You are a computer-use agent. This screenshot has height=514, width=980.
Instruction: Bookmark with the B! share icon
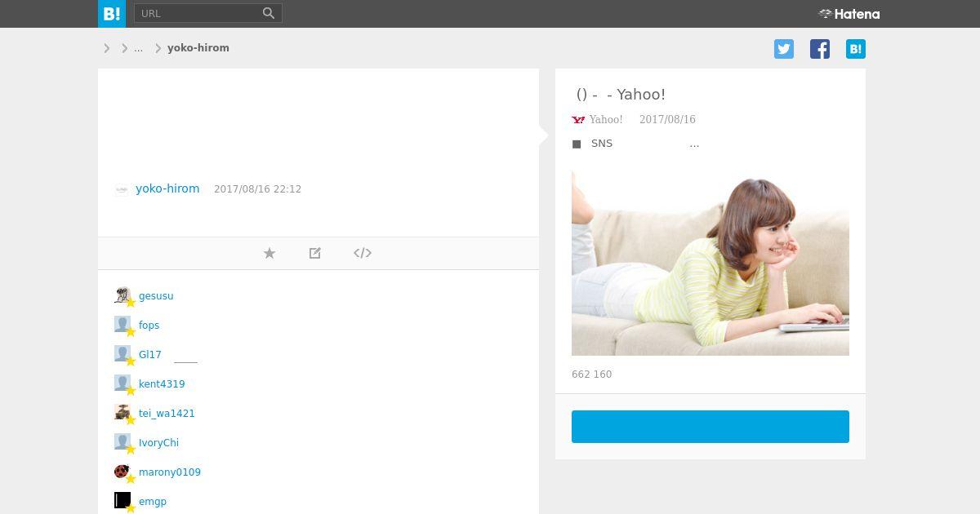(856, 49)
